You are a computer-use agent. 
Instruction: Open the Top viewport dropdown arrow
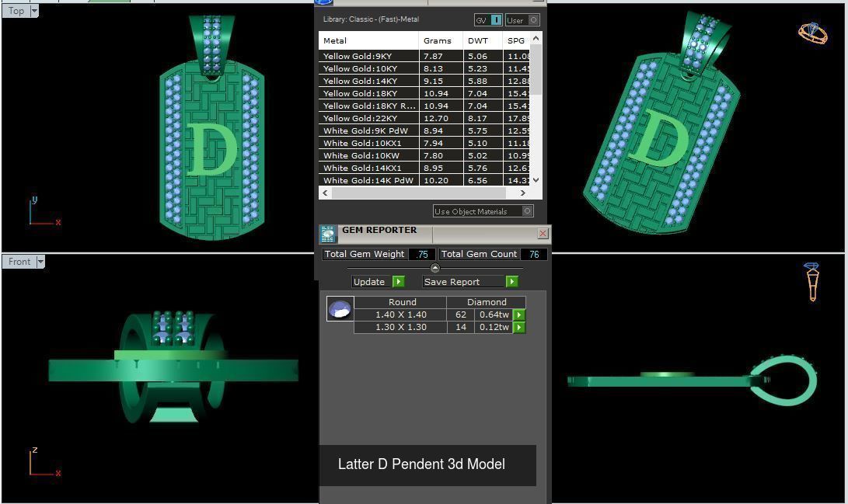coord(34,11)
